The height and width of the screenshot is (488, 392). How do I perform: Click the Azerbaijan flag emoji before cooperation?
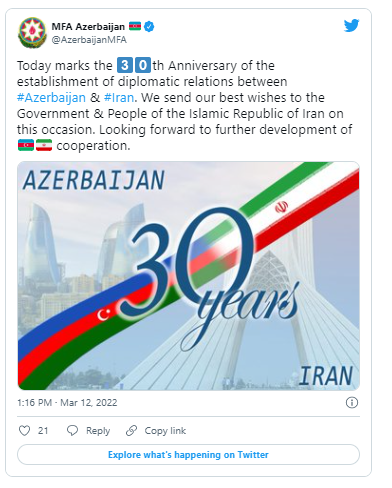point(26,145)
